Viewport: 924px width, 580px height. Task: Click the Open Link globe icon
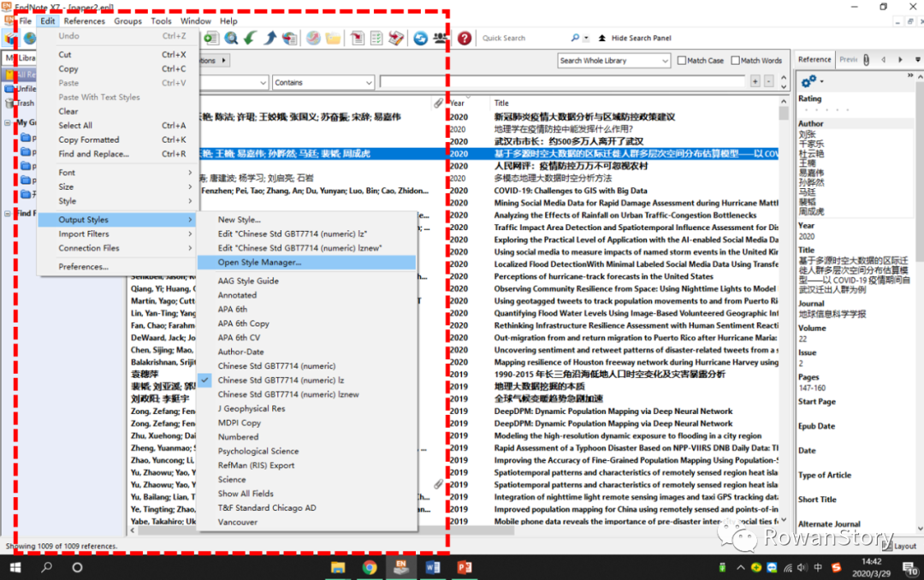pos(313,38)
